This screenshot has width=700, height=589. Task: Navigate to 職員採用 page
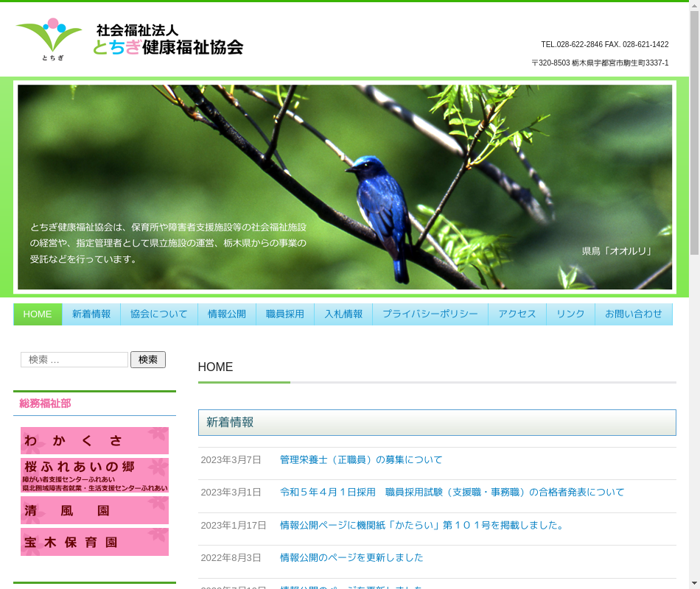coord(285,314)
